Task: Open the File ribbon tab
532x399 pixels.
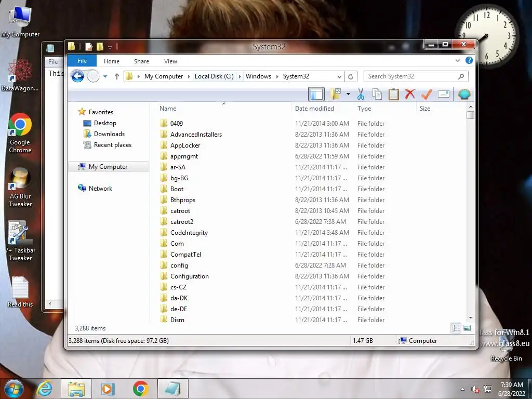Action: click(x=82, y=61)
